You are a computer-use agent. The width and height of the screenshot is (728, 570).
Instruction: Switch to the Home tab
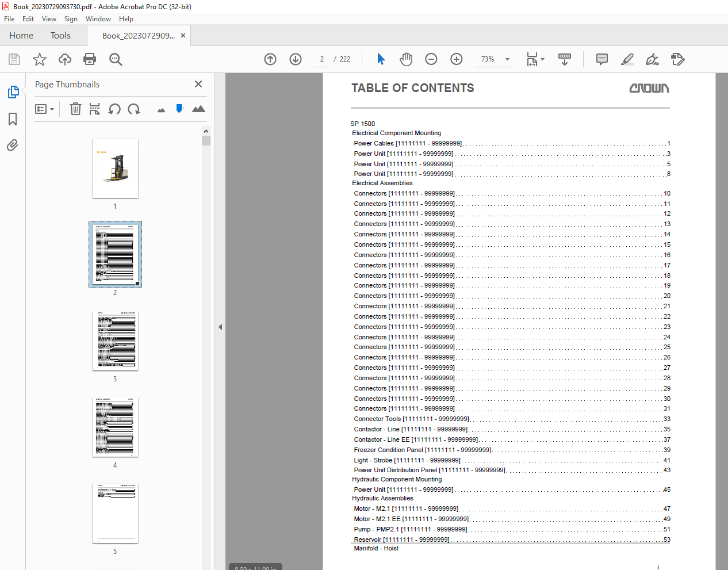pyautogui.click(x=21, y=36)
